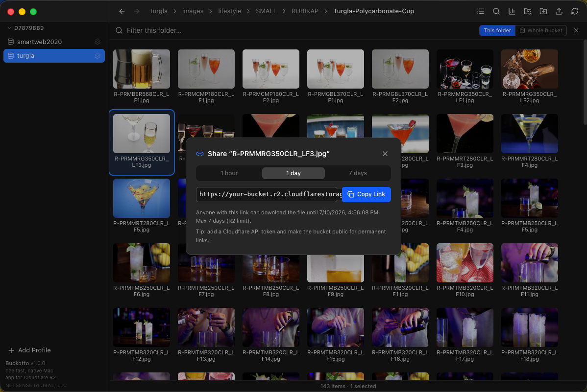Viewport: 587px width, 392px height.
Task: Select the 7 days expiry option
Action: pyautogui.click(x=358, y=173)
